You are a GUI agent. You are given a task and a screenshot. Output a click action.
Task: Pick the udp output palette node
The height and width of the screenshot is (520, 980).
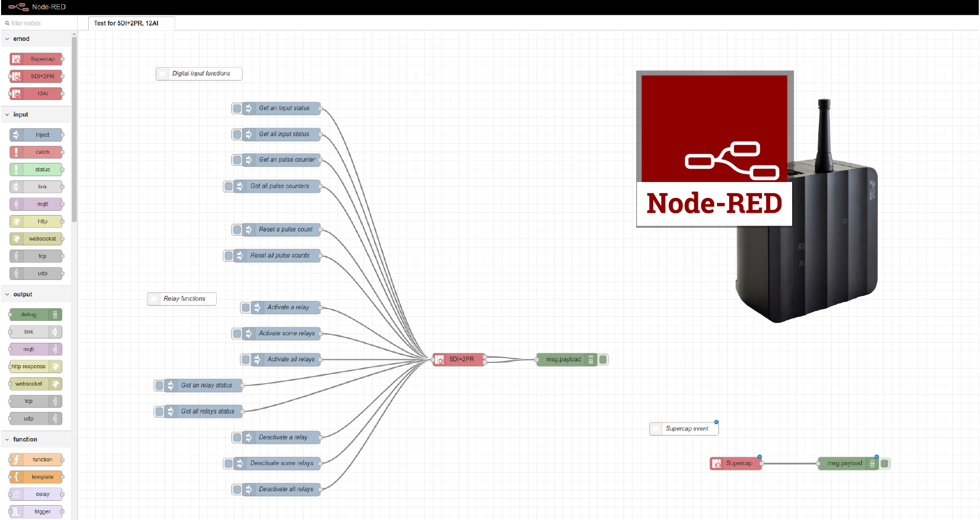click(35, 419)
